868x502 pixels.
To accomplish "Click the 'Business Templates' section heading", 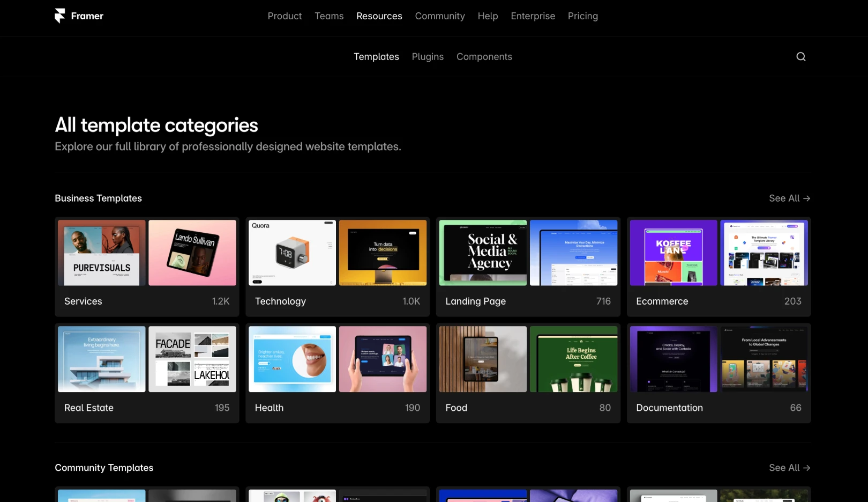I will [x=99, y=198].
